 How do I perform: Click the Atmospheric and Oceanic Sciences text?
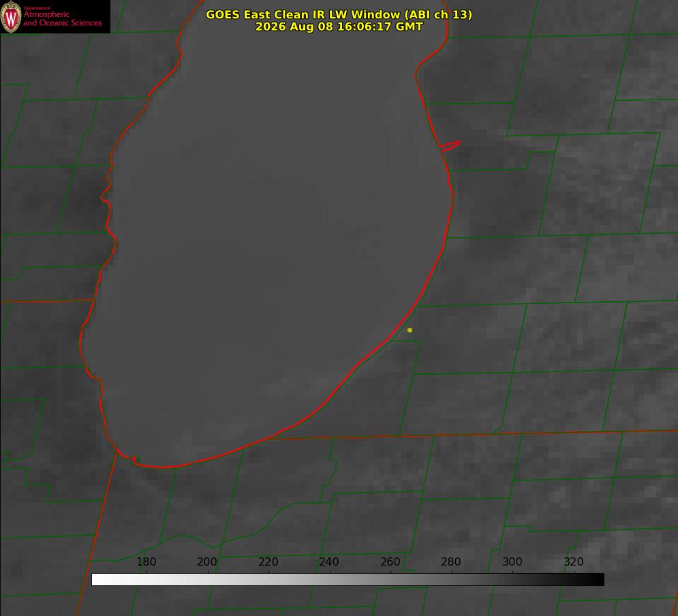[63, 18]
